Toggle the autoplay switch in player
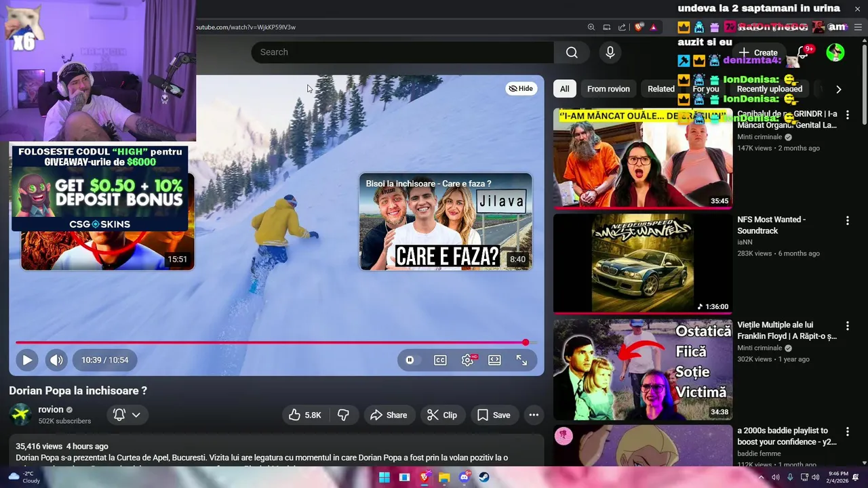The width and height of the screenshot is (868, 488). pos(412,360)
